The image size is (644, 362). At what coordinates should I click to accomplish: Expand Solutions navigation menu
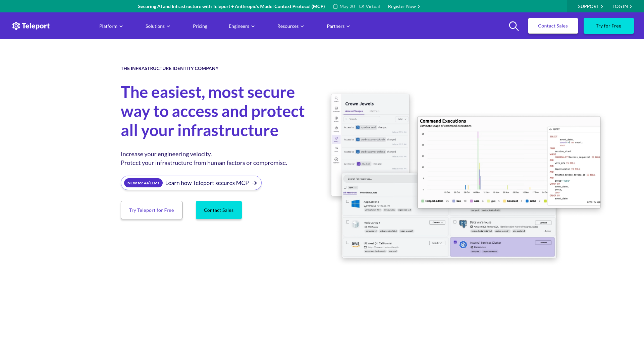[x=158, y=26]
